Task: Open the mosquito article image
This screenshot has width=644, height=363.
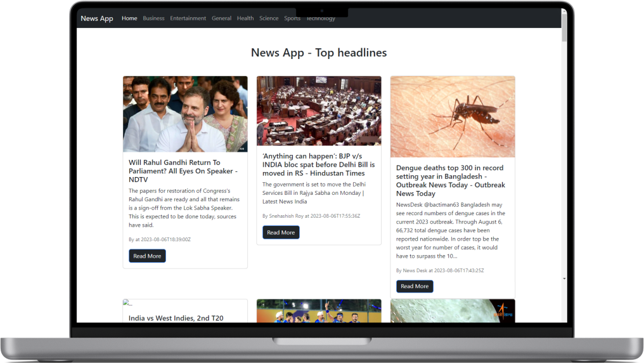Action: coord(453,117)
